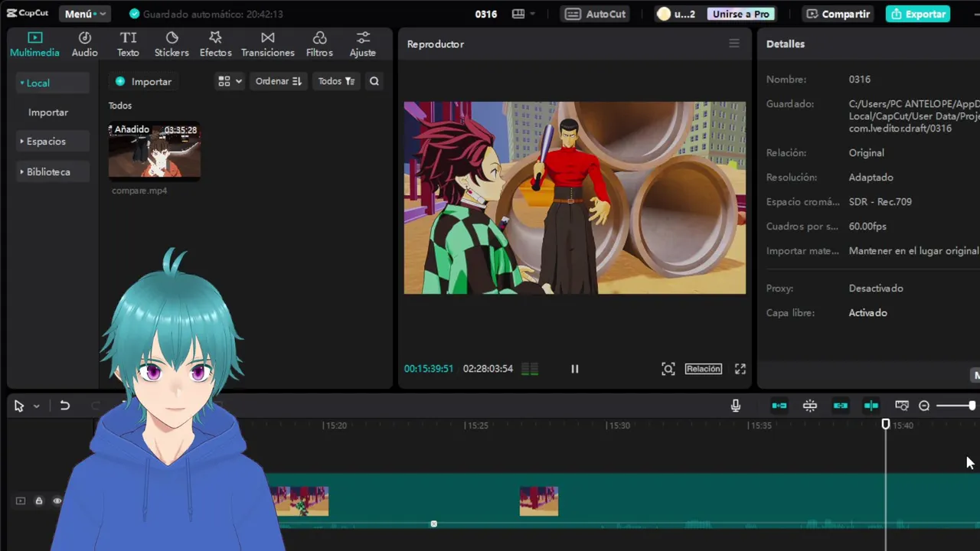Click the current timecode 00:15:39:51
The image size is (980, 551).
tap(429, 369)
